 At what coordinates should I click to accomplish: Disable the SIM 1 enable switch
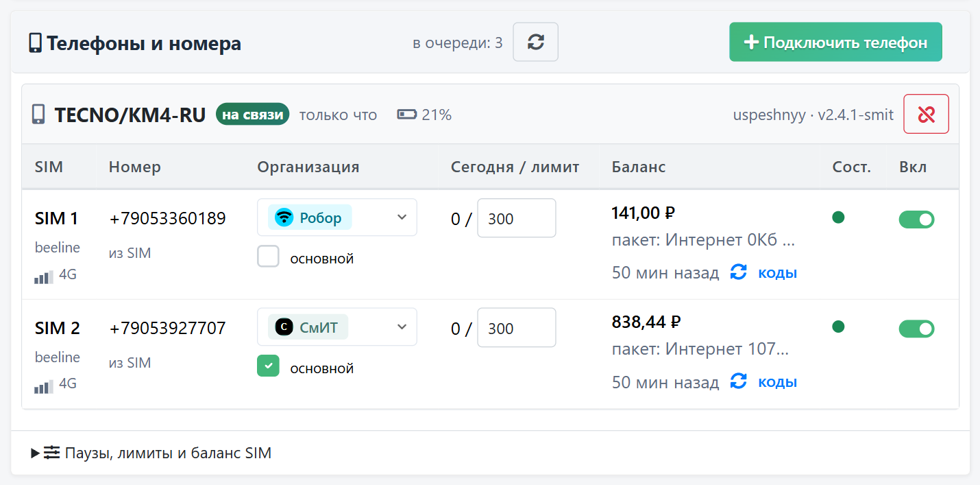pos(916,220)
